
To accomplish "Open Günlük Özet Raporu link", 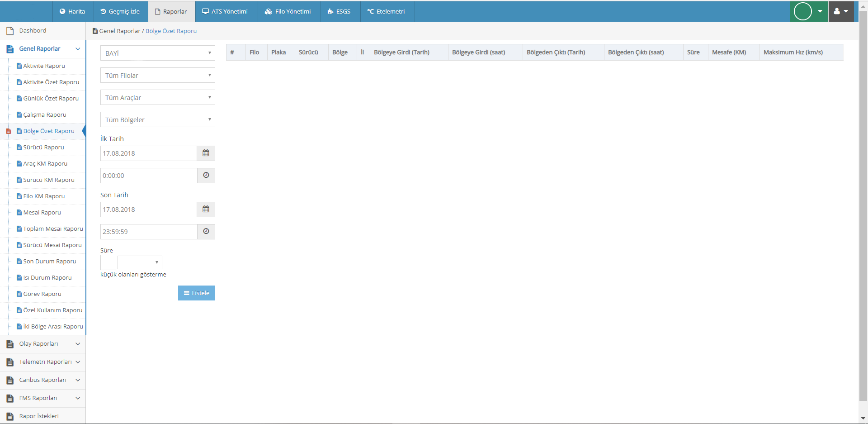I will pos(51,99).
